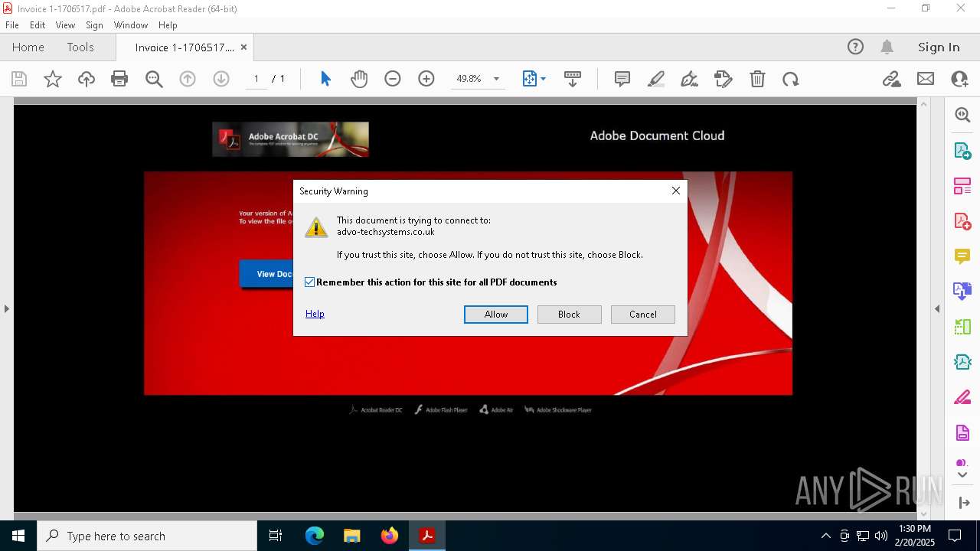Open the Help menu
The width and height of the screenshot is (980, 551).
[168, 25]
